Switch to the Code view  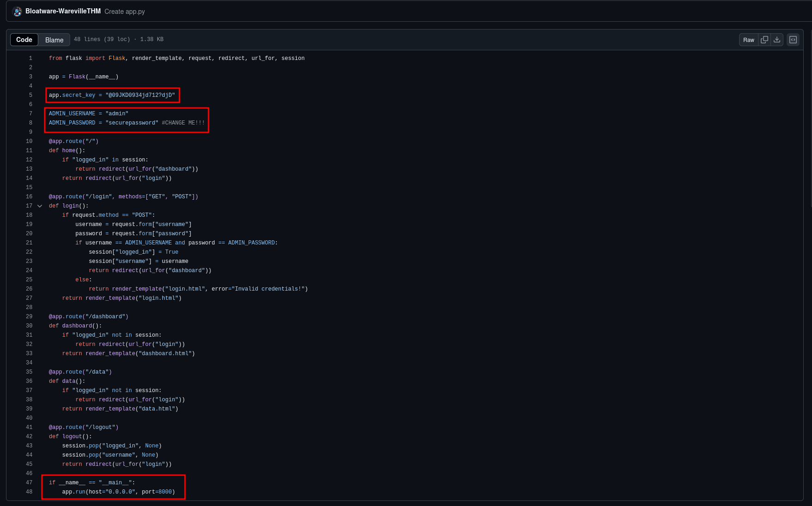pyautogui.click(x=24, y=40)
